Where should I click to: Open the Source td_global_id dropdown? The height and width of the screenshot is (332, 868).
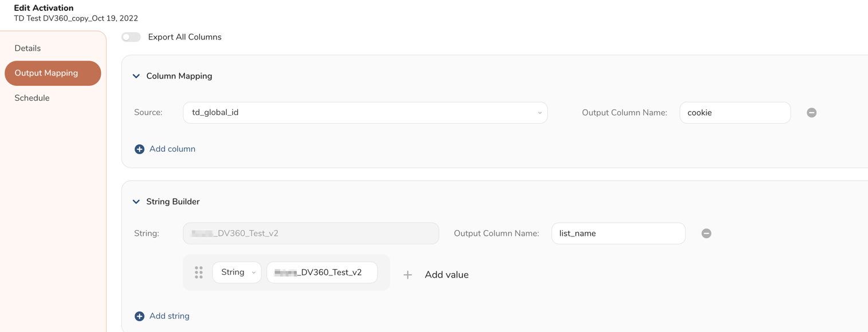[365, 113]
